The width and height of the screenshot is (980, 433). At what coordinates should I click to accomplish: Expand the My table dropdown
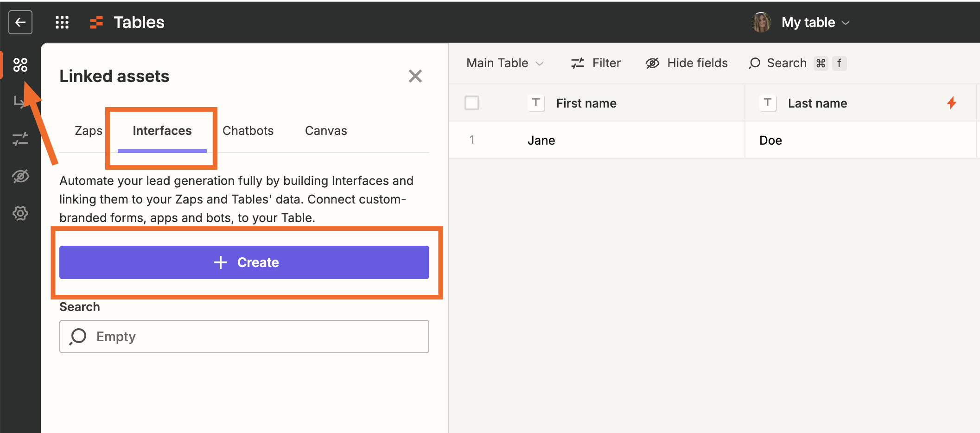tap(816, 22)
